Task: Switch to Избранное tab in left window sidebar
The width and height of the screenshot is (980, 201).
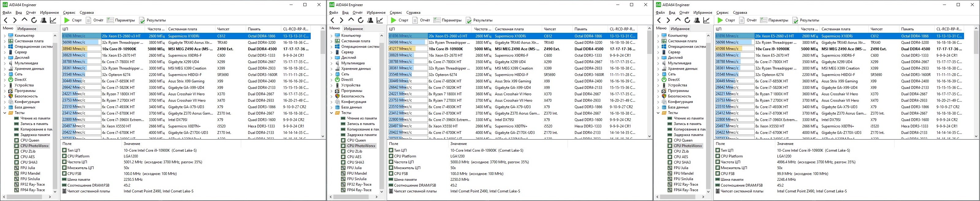Action: (x=27, y=28)
